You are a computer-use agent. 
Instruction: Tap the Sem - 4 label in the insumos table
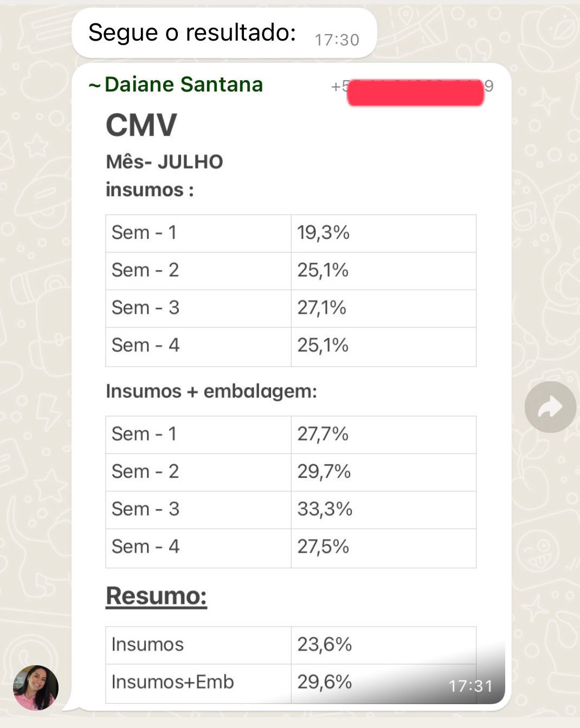pyautogui.click(x=145, y=345)
